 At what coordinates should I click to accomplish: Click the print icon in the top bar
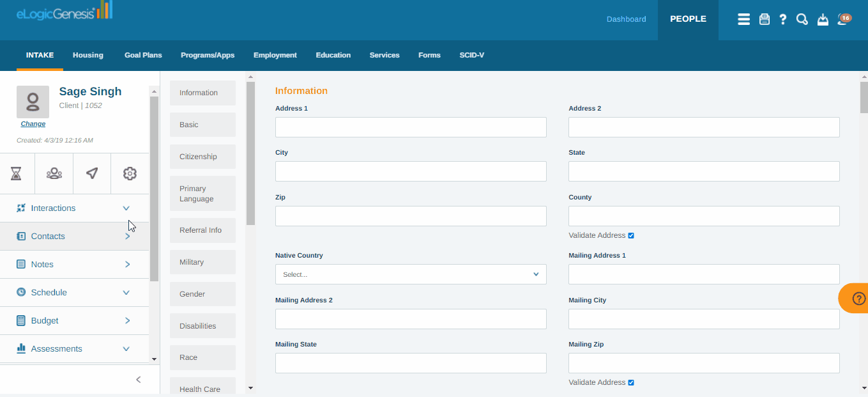point(764,19)
